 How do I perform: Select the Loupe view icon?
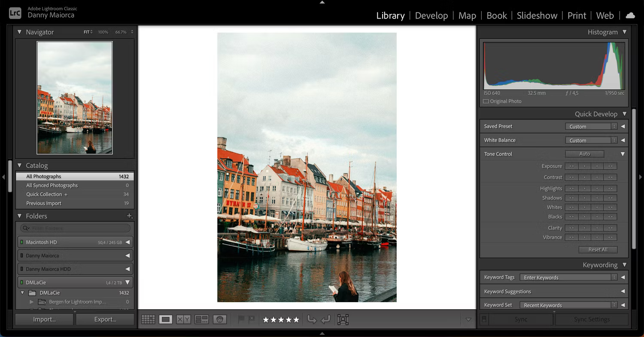165,319
